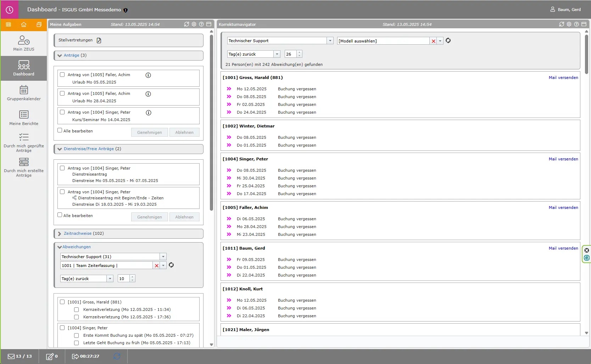Open mail inbox showing 13 / 13
Screen dimensions: 591x364
20,356
